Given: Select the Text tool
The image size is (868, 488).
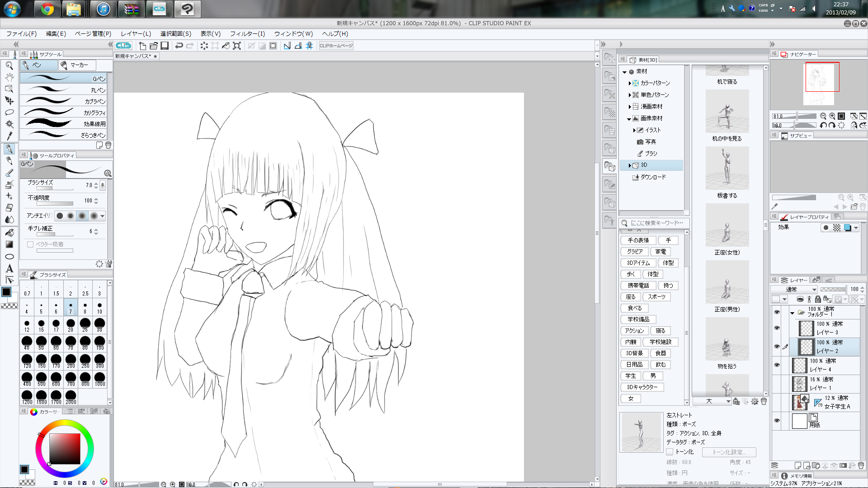Looking at the screenshot, I should (x=9, y=268).
